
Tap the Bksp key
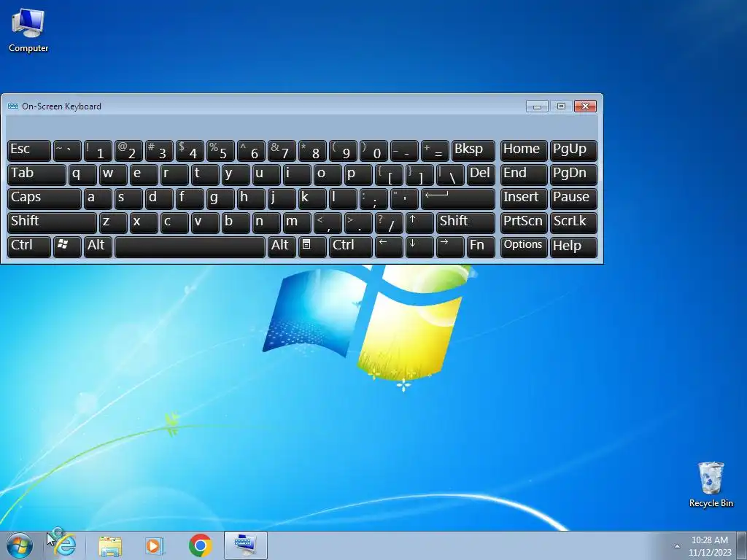click(473, 150)
